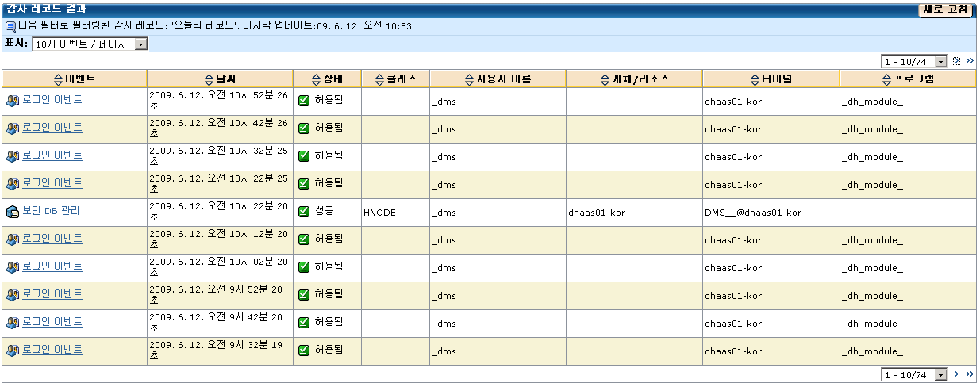980x387 pixels.
Task: Open 로그인 이벤트 link dated 10시 52분 26초
Action: pyautogui.click(x=52, y=100)
